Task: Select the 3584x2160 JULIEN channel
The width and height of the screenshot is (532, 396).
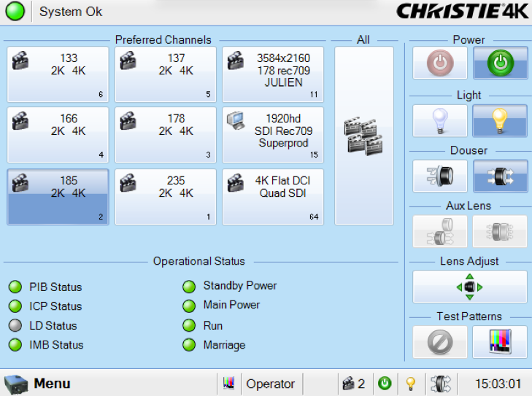Action: [273, 74]
